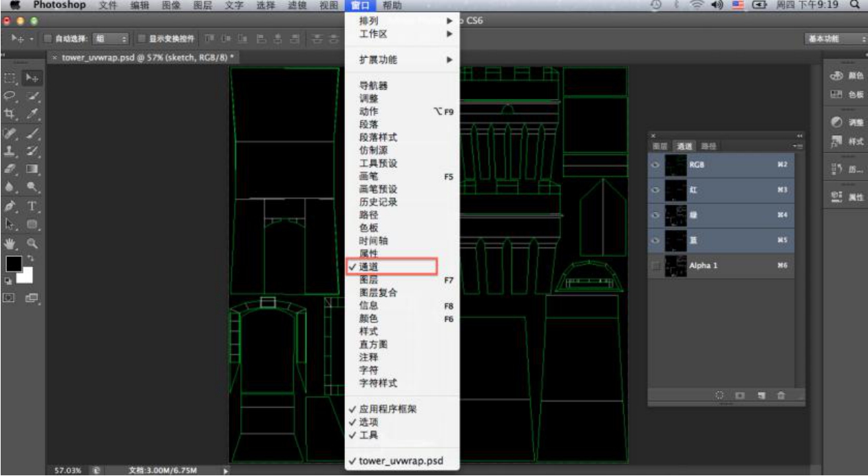Delete current channel with trash icon
This screenshot has height=476, width=868.
click(781, 396)
